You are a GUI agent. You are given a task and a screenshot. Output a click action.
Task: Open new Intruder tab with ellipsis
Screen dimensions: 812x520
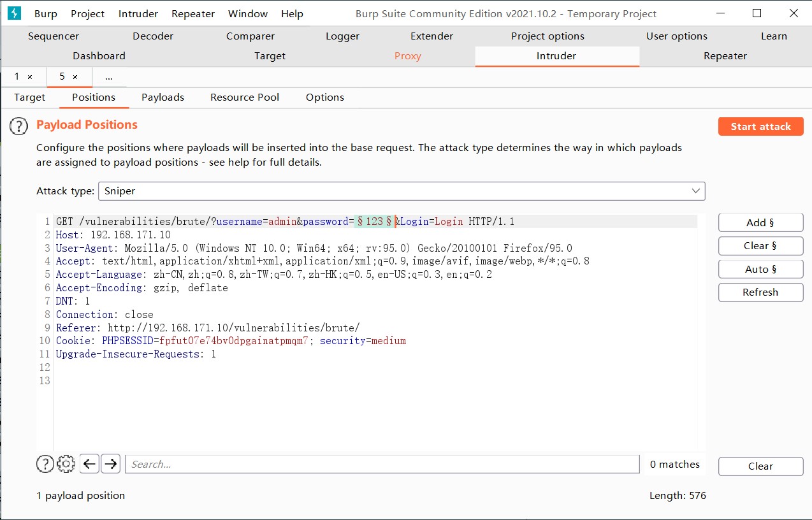109,76
